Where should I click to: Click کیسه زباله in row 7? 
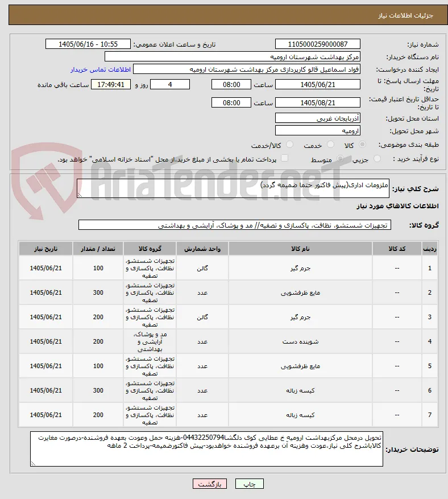pyautogui.click(x=300, y=415)
